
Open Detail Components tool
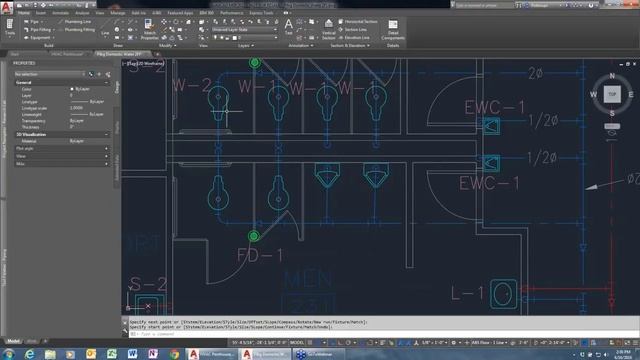point(393,29)
